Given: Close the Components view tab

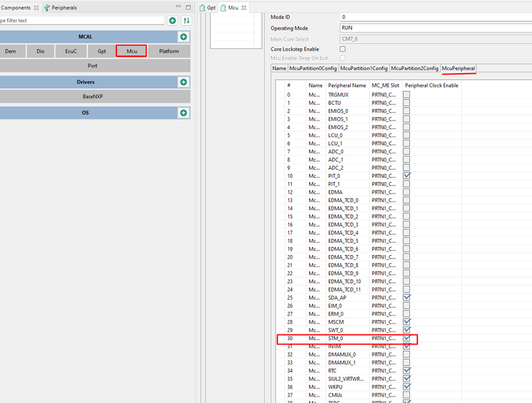Looking at the screenshot, I should (x=36, y=7).
